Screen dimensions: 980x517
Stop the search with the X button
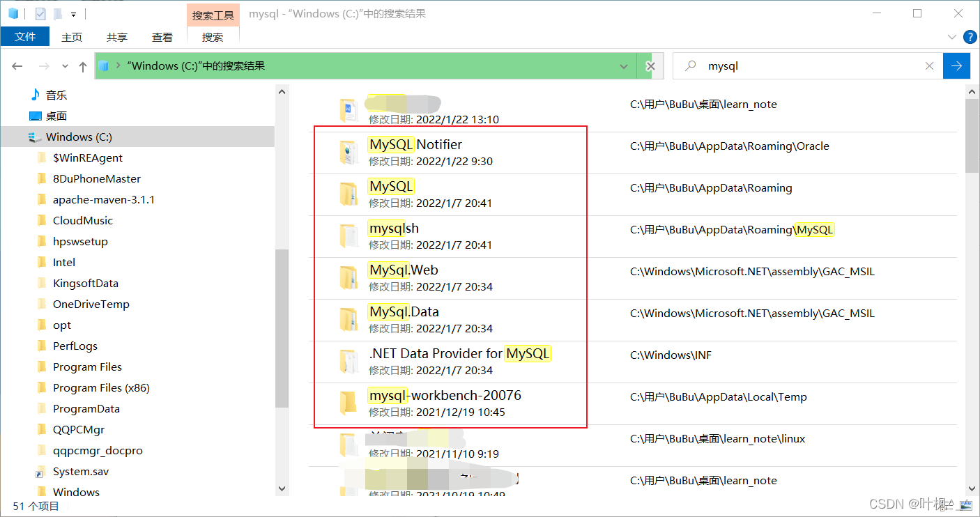tap(650, 66)
